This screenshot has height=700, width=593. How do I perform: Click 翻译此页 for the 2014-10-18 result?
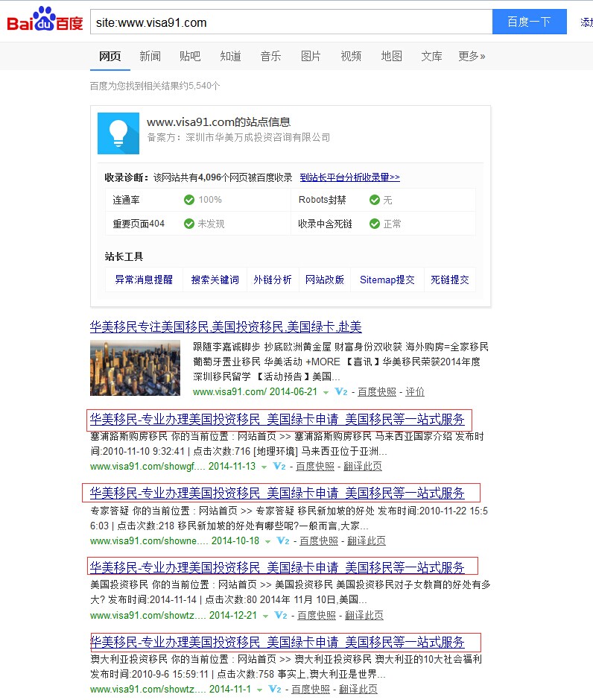tap(367, 541)
